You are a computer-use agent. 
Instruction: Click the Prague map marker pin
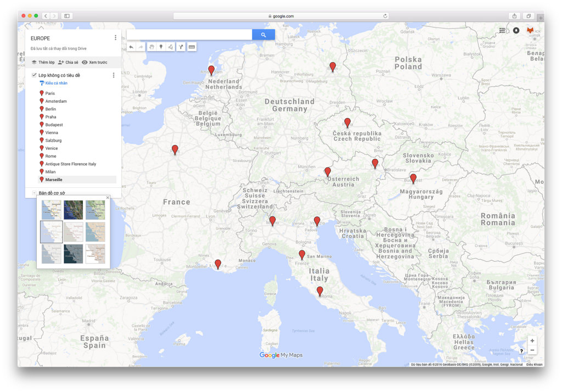[347, 122]
